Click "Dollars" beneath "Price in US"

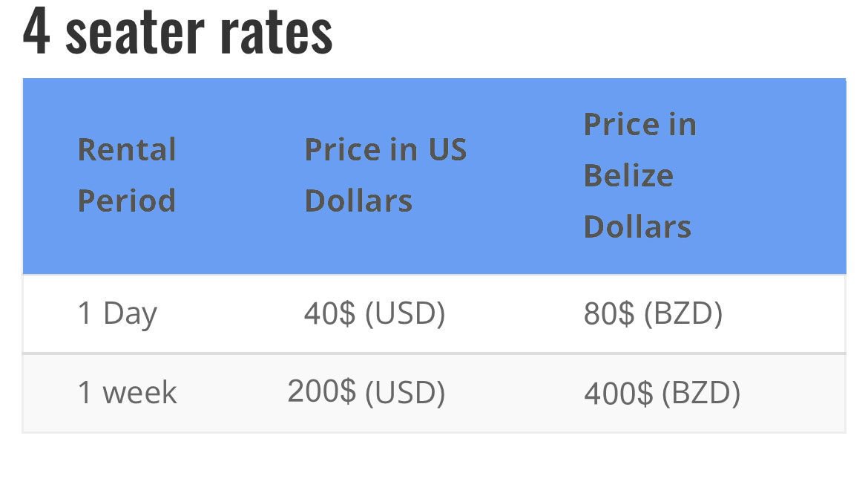coord(358,201)
